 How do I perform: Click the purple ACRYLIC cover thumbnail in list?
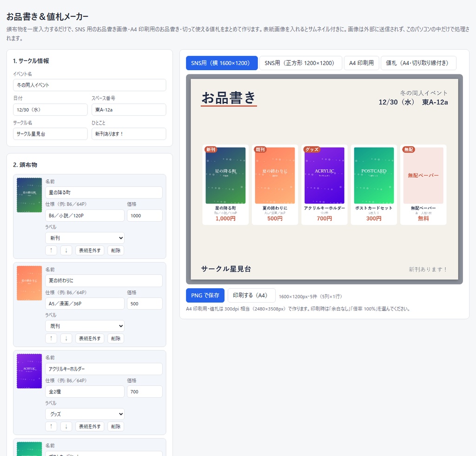click(29, 371)
